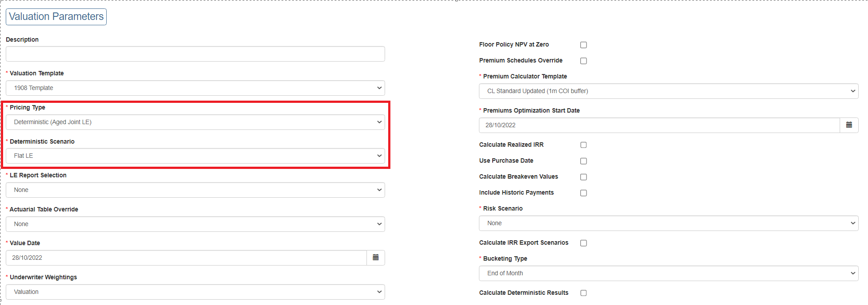Click into the Description text field
The image size is (868, 305).
tap(195, 54)
